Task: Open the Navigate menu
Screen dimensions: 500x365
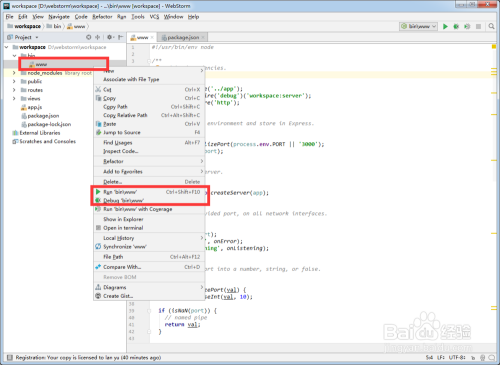Action: (x=59, y=17)
